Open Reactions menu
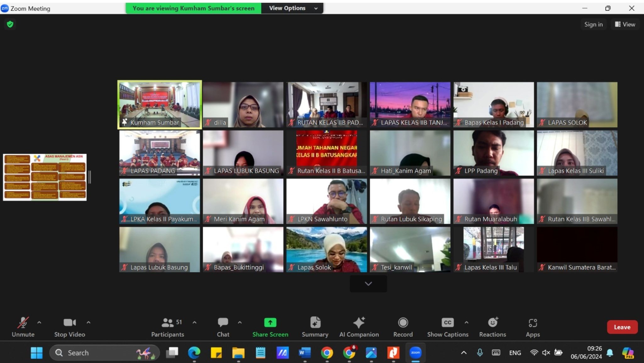The width and height of the screenshot is (644, 363). tap(492, 327)
